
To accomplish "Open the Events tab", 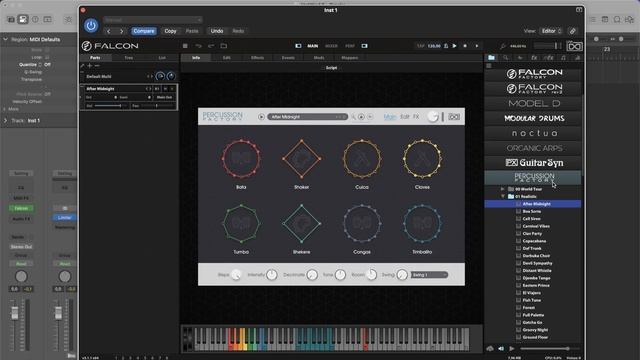I will pyautogui.click(x=288, y=58).
